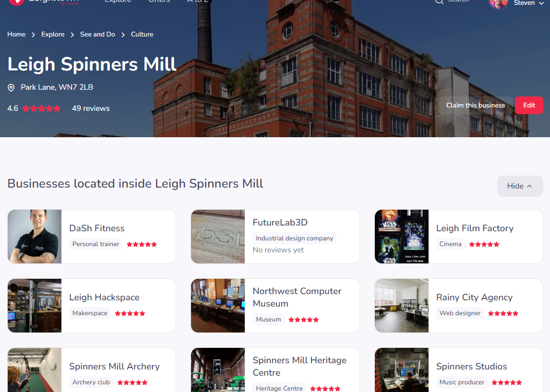Click DaSh Fitness star rating

[142, 244]
